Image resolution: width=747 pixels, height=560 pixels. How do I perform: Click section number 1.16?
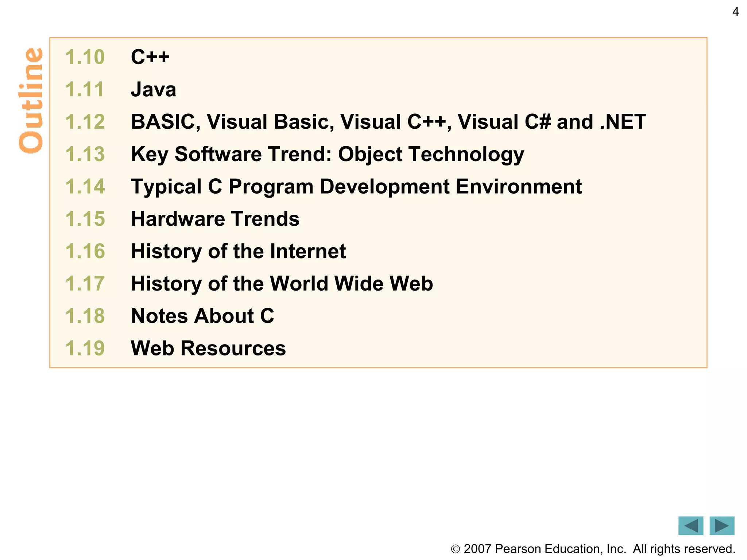pyautogui.click(x=85, y=251)
